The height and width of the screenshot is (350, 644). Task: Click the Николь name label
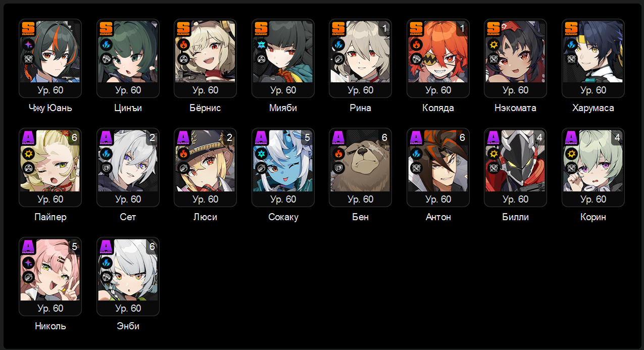point(51,326)
